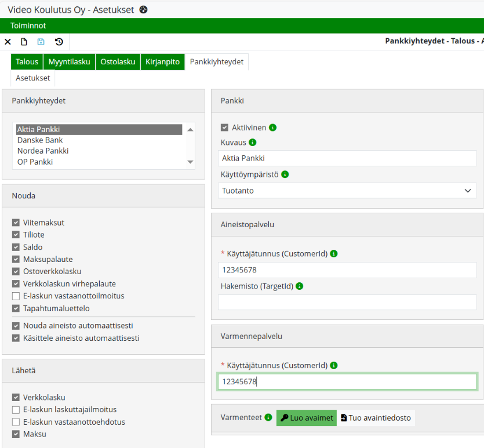
Task: Click info icon beside Käyttöympäristö label
Action: coord(285,174)
